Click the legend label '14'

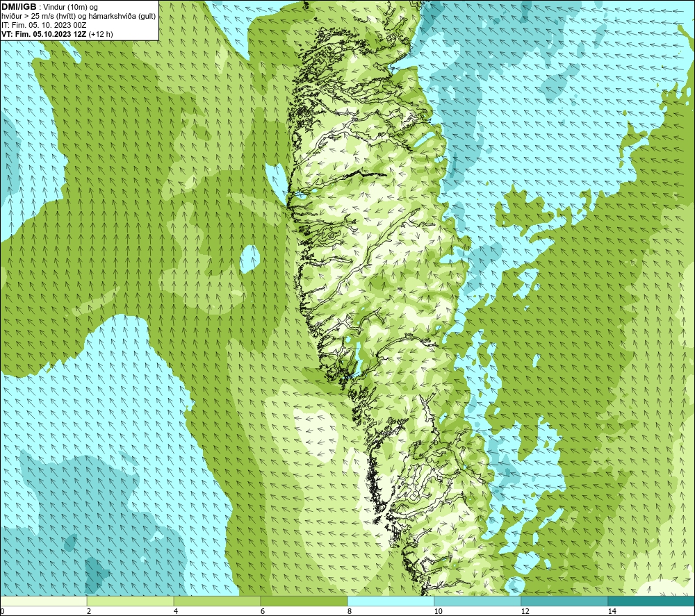612,611
